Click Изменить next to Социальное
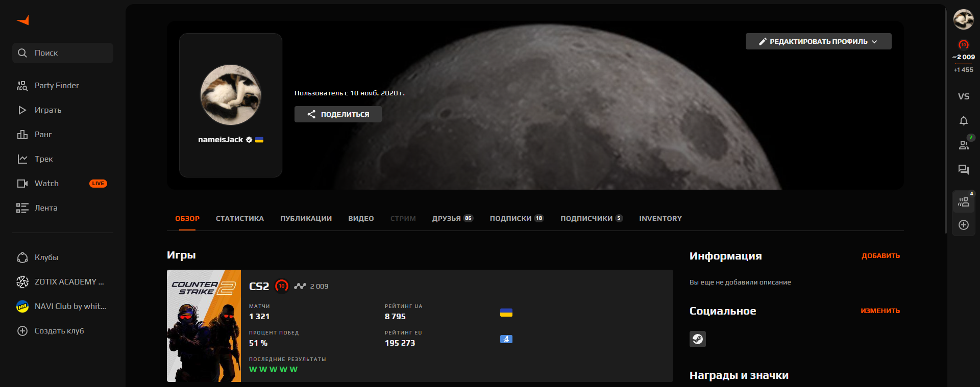This screenshot has width=980, height=387. pyautogui.click(x=880, y=311)
